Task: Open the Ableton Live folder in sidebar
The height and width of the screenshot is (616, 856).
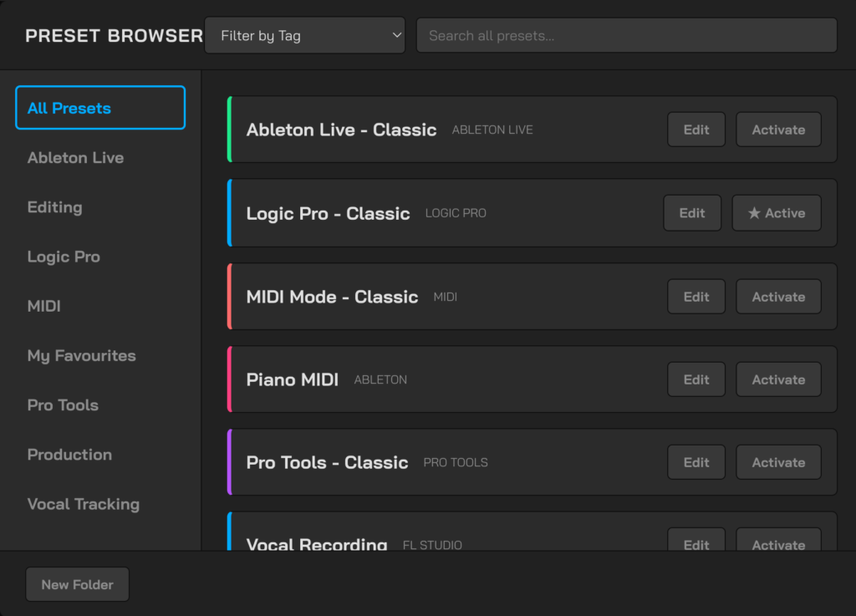Action: (75, 158)
